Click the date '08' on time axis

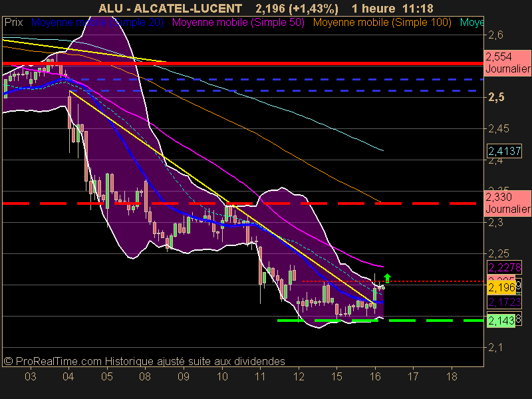click(145, 376)
